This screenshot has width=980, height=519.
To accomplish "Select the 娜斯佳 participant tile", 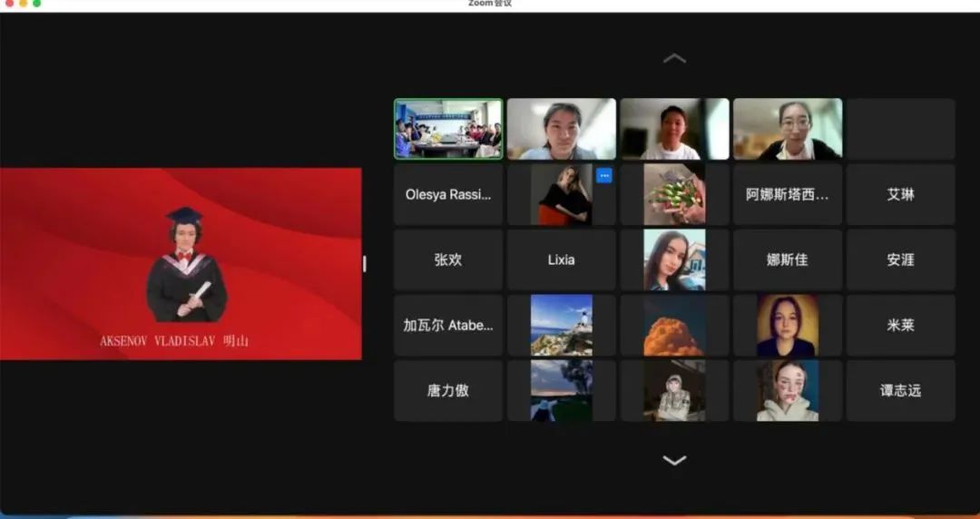I will 787,259.
